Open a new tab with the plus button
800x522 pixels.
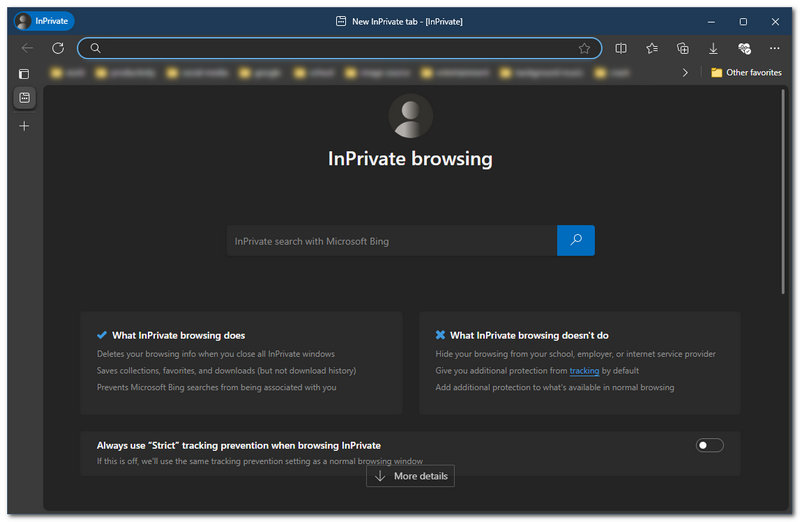pos(25,126)
